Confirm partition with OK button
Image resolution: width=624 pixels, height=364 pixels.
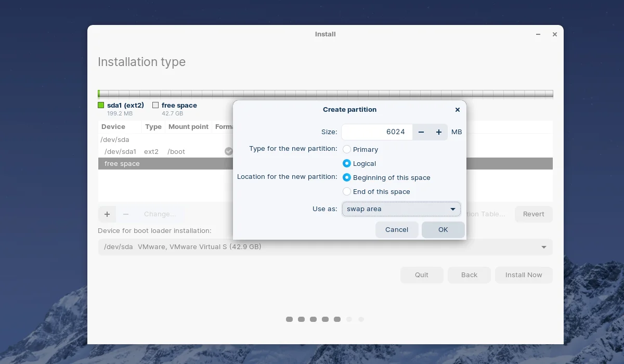point(443,230)
